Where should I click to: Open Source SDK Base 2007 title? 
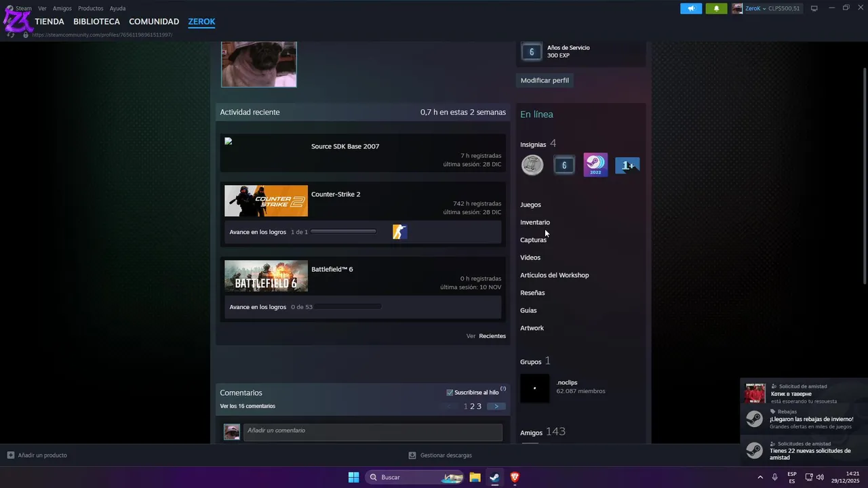pos(345,146)
